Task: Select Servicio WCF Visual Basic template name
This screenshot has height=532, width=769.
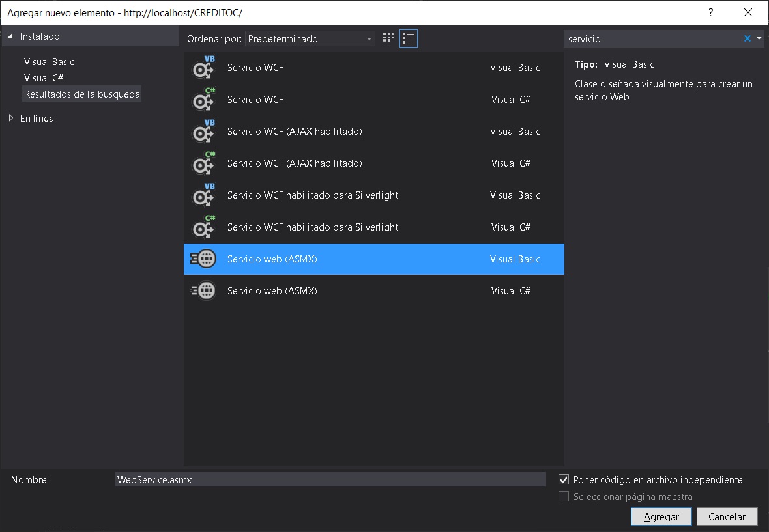Action: pos(255,68)
